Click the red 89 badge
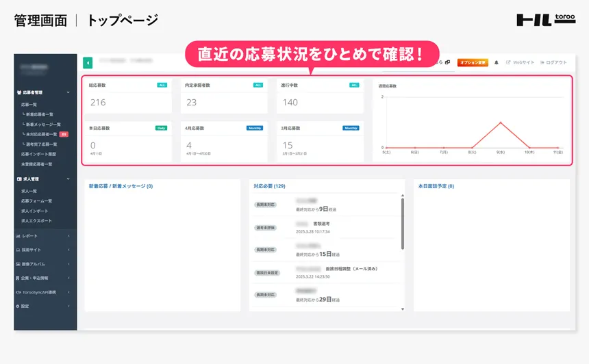This screenshot has height=364, width=589. coord(64,134)
